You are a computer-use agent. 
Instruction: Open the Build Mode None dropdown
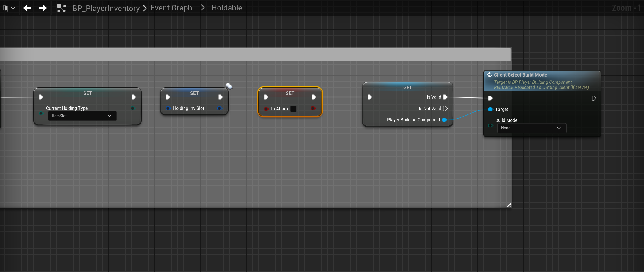(x=531, y=128)
